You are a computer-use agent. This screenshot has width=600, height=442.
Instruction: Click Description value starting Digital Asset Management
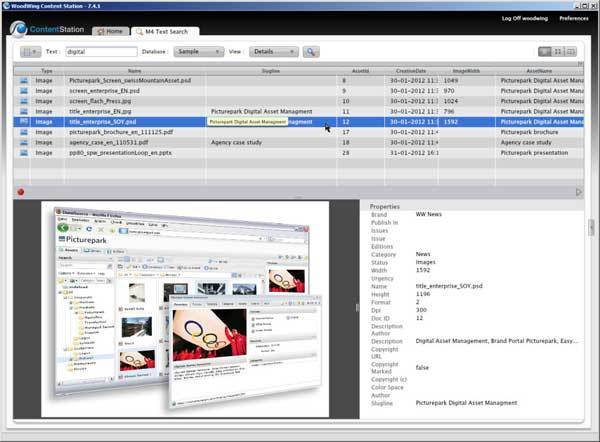(x=496, y=341)
